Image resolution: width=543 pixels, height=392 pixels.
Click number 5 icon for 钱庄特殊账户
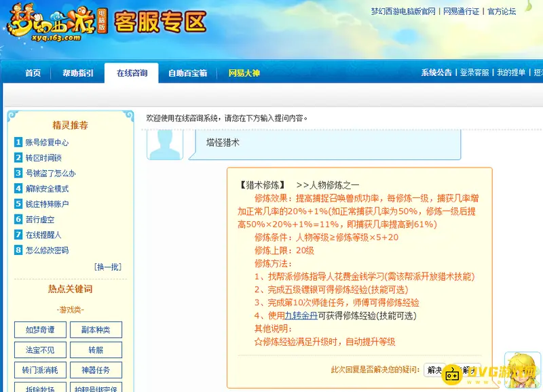click(x=18, y=203)
